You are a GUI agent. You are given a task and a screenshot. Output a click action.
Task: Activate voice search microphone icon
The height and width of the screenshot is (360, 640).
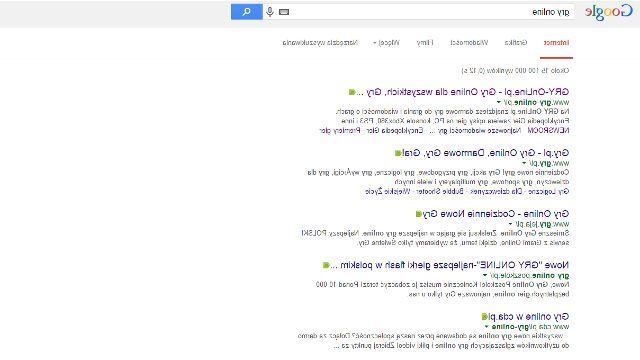269,12
